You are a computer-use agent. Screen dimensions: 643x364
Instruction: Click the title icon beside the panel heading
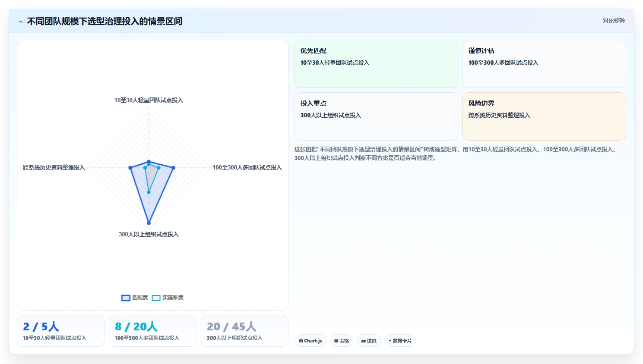coord(20,22)
